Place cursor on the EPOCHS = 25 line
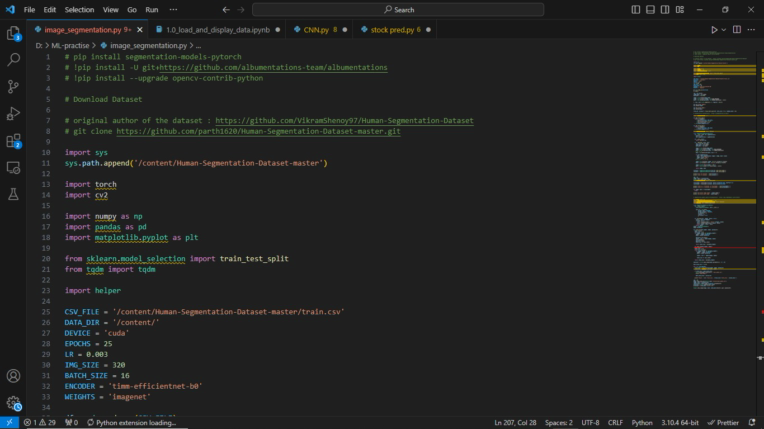Viewport: 764px width, 429px height. (88, 344)
